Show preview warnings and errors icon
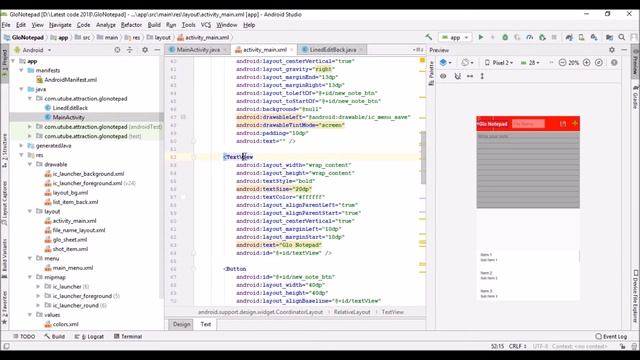This screenshot has width=640, height=360. 614,62
